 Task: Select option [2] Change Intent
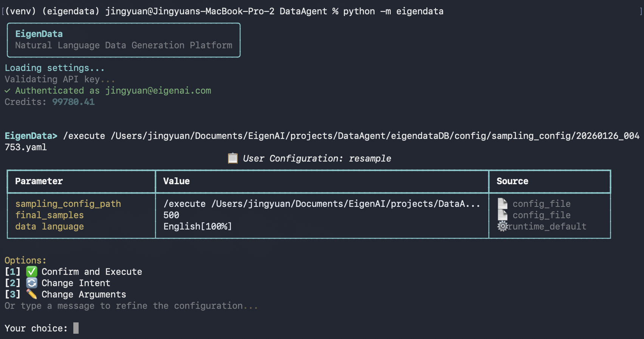coord(57,283)
